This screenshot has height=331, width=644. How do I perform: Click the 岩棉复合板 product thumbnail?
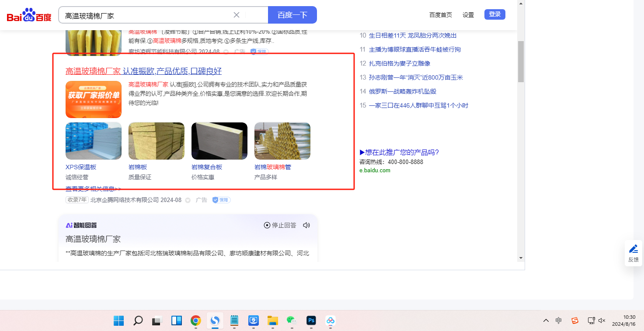[x=219, y=141]
